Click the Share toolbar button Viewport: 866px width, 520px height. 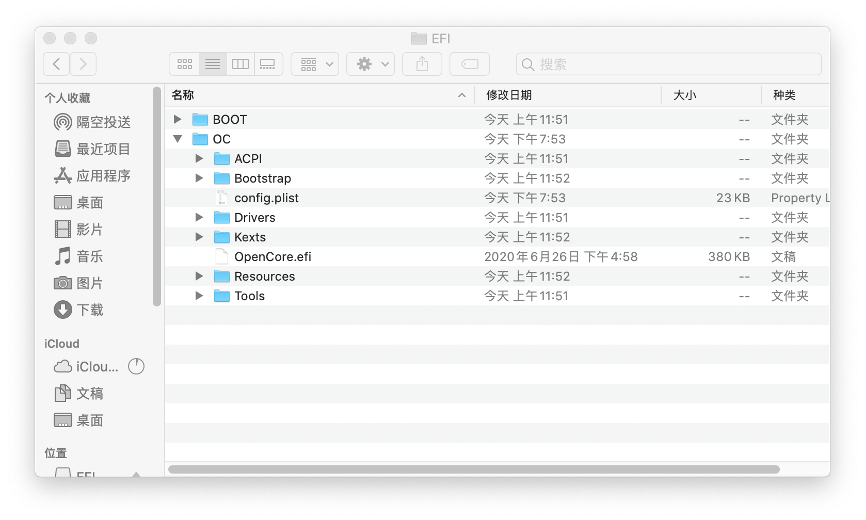422,64
